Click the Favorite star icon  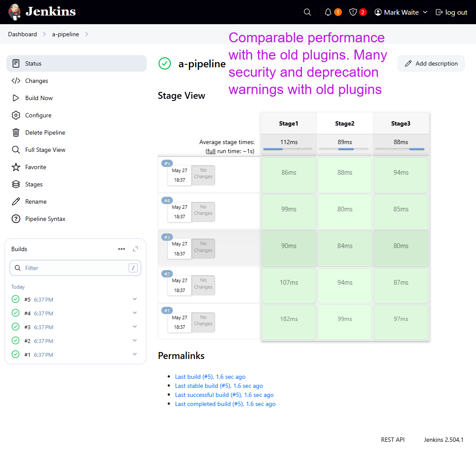pyautogui.click(x=16, y=167)
